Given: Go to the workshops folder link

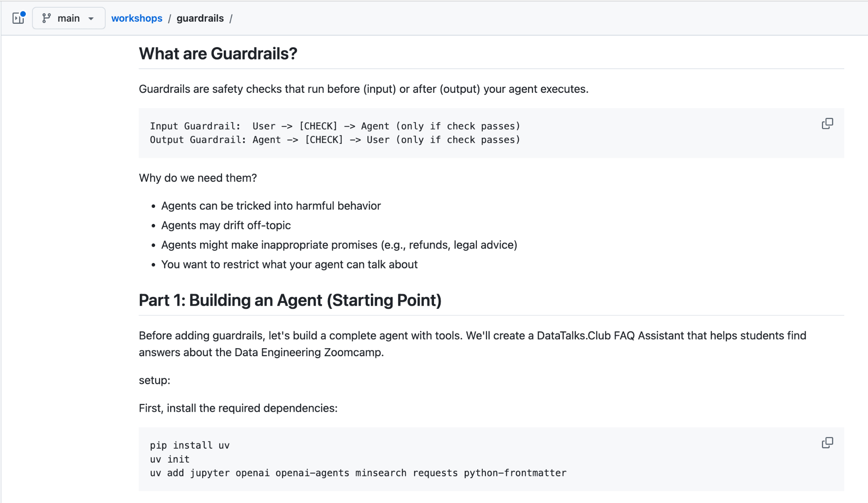Looking at the screenshot, I should point(136,18).
